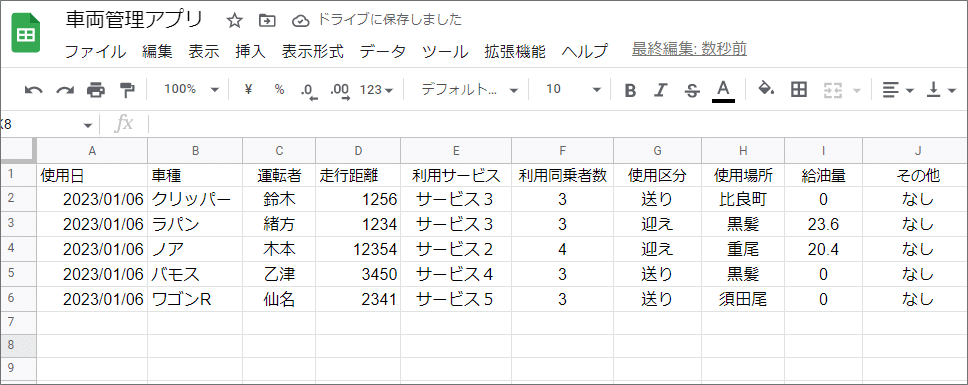Screen dimensions: 968x385
Task: Click the select-all corner box
Action: point(19,150)
